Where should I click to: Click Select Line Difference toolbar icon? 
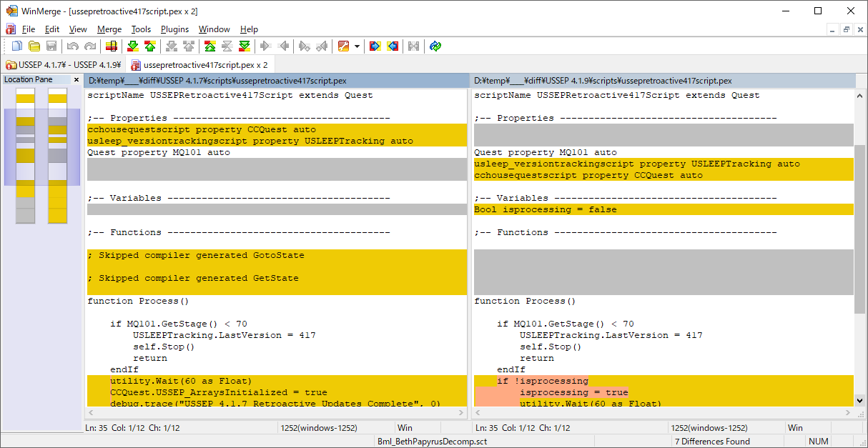tap(111, 46)
